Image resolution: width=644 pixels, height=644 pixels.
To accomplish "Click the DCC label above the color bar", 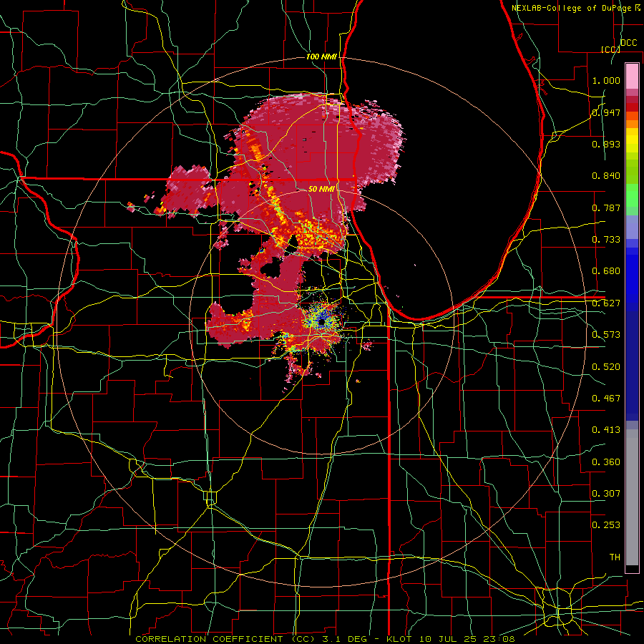I will 628,43.
